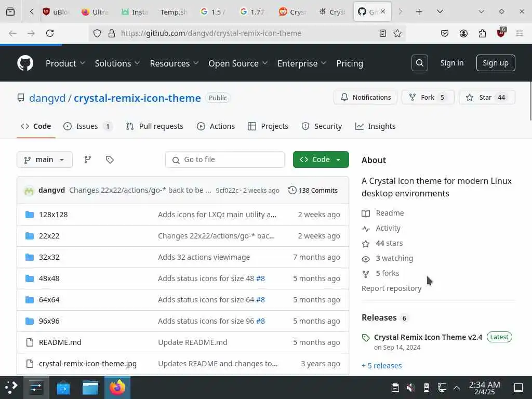This screenshot has width=532, height=399.
Task: Open Firefox account icon
Action: (463, 33)
